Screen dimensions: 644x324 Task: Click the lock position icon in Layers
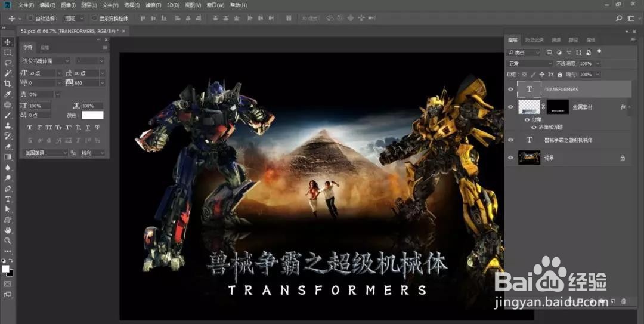[541, 75]
